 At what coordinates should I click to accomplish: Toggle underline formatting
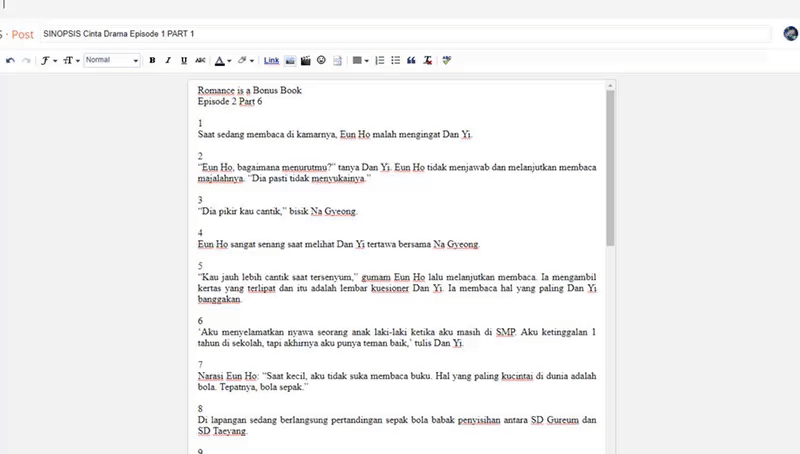pyautogui.click(x=184, y=60)
